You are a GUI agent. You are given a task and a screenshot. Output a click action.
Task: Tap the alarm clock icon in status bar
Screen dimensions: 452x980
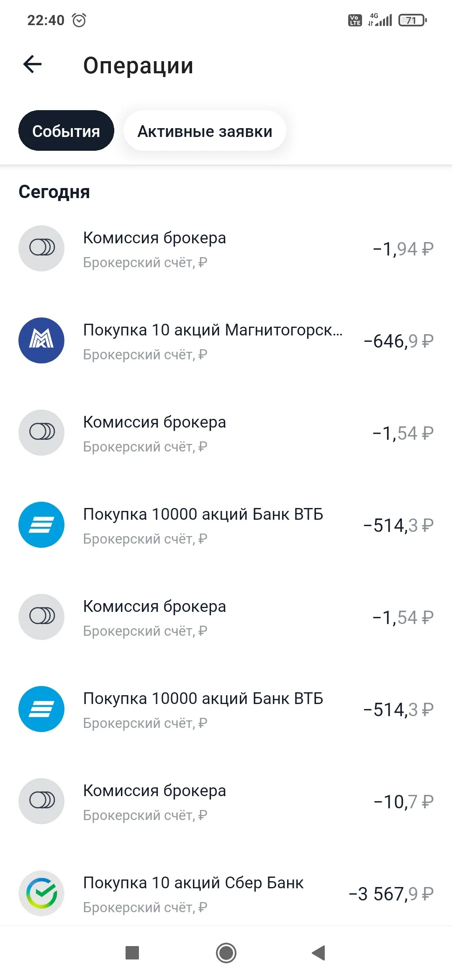click(x=79, y=20)
